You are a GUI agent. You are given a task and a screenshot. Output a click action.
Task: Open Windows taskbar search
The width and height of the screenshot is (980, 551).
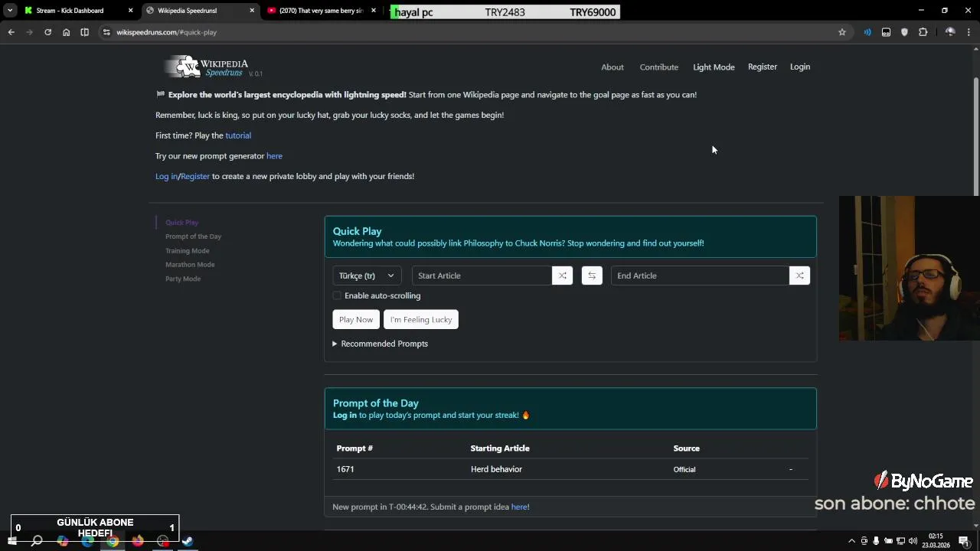pyautogui.click(x=37, y=541)
